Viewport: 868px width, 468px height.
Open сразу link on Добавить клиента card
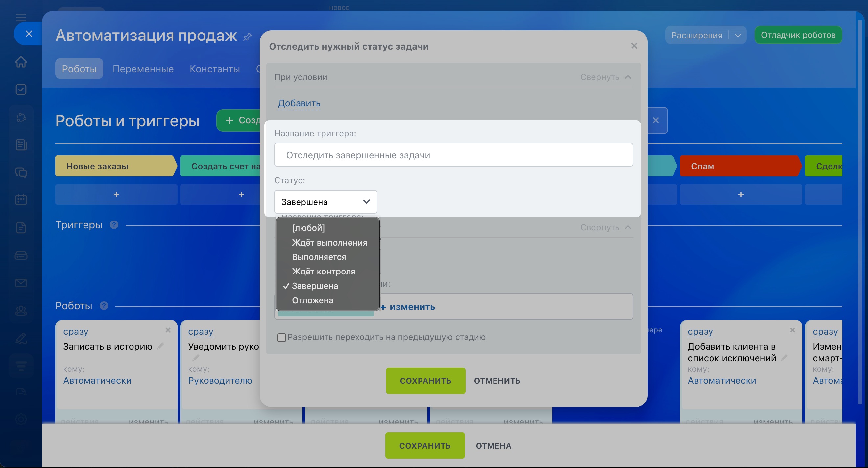pos(700,332)
